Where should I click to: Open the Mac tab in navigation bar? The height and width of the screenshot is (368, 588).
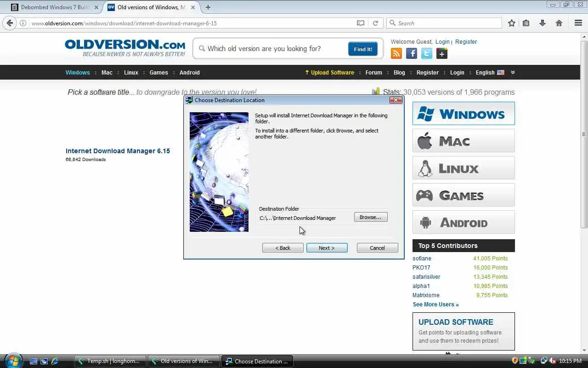[x=107, y=73]
